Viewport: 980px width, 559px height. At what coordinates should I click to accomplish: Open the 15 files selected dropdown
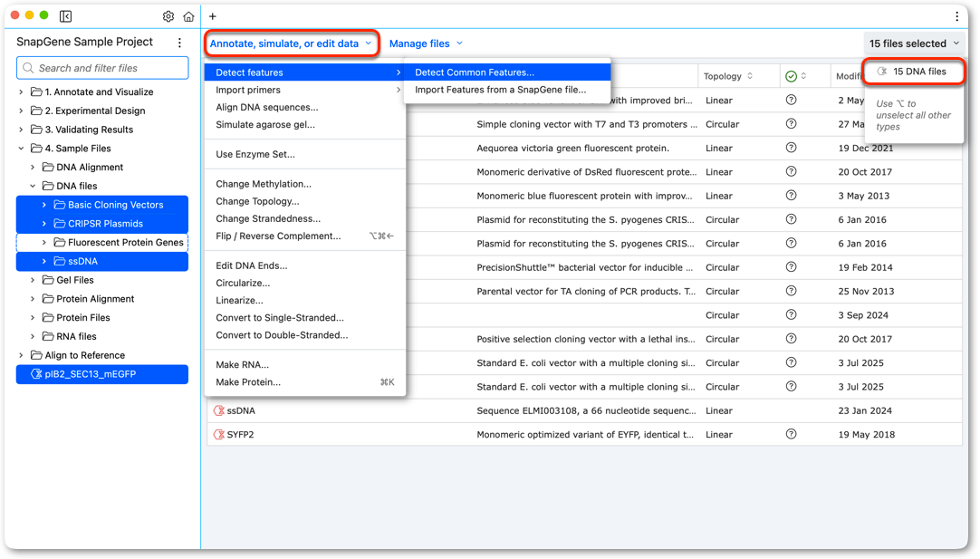[914, 43]
